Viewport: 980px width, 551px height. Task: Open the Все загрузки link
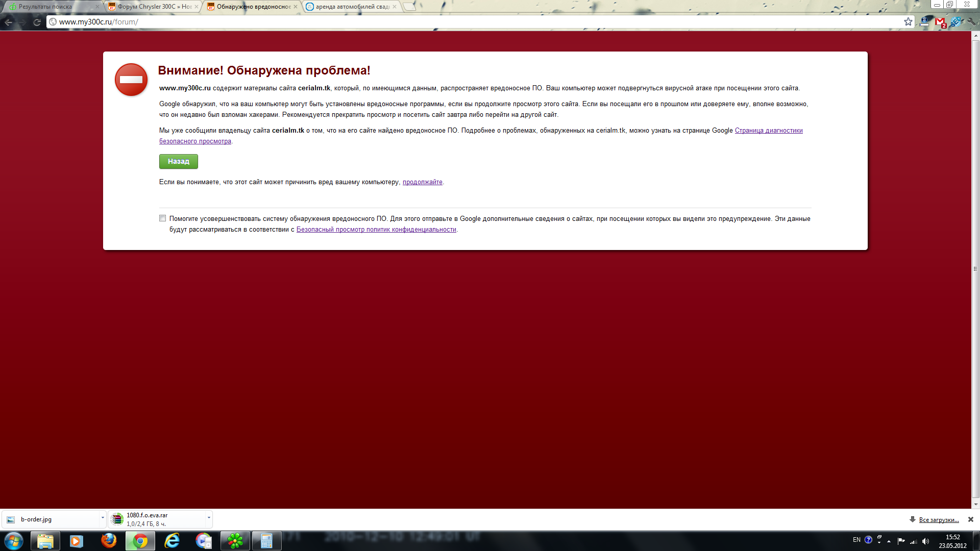[x=939, y=520]
